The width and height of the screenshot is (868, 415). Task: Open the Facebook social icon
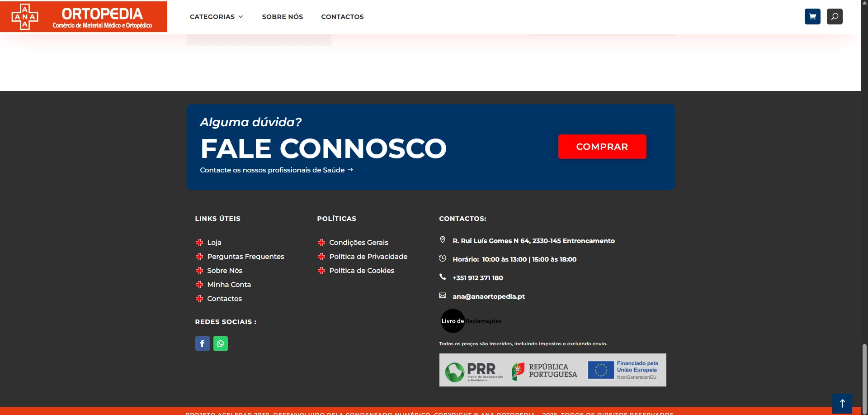203,343
